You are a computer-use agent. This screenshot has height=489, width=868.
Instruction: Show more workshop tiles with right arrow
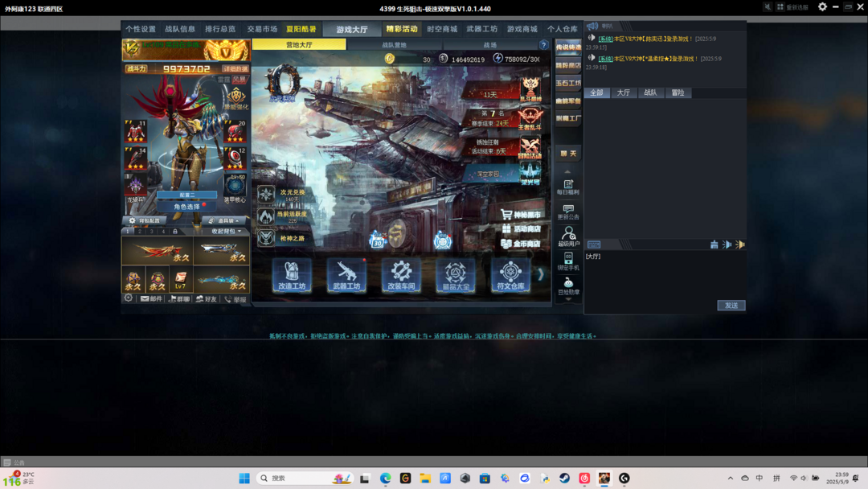(x=541, y=274)
